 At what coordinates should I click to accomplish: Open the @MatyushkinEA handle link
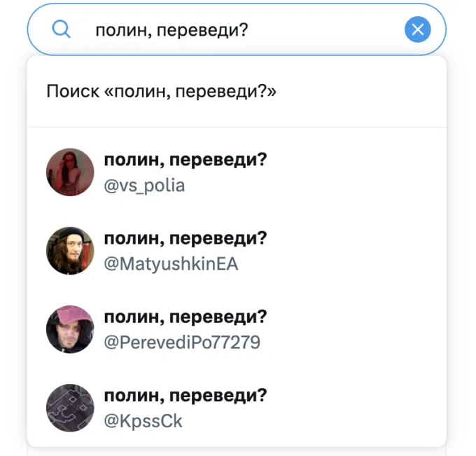(171, 264)
